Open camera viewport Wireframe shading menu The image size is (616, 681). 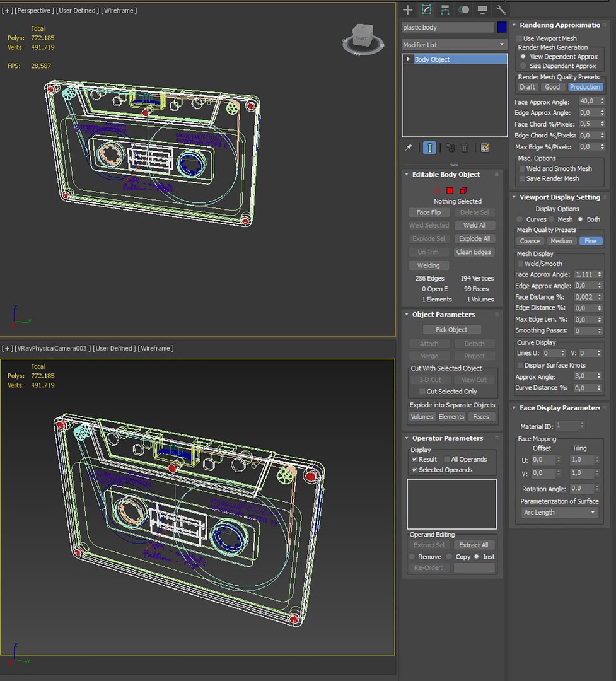[x=156, y=348]
